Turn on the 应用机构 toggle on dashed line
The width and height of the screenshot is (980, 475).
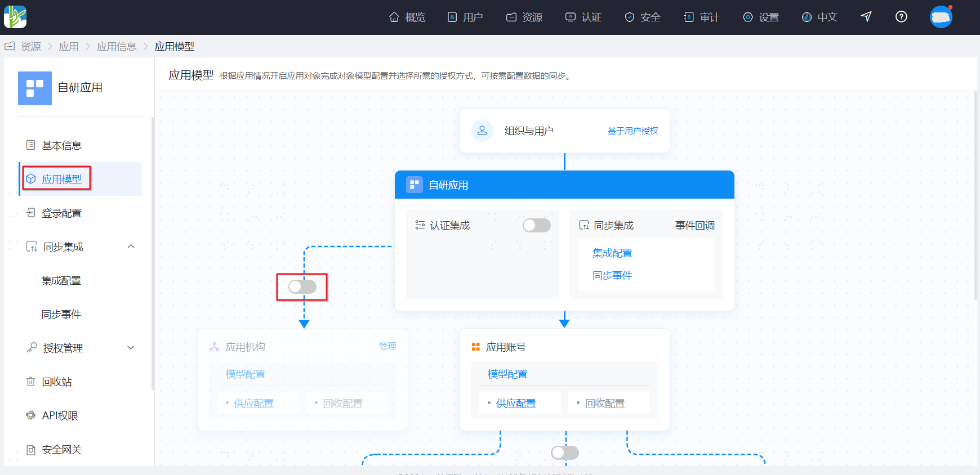[x=302, y=287]
